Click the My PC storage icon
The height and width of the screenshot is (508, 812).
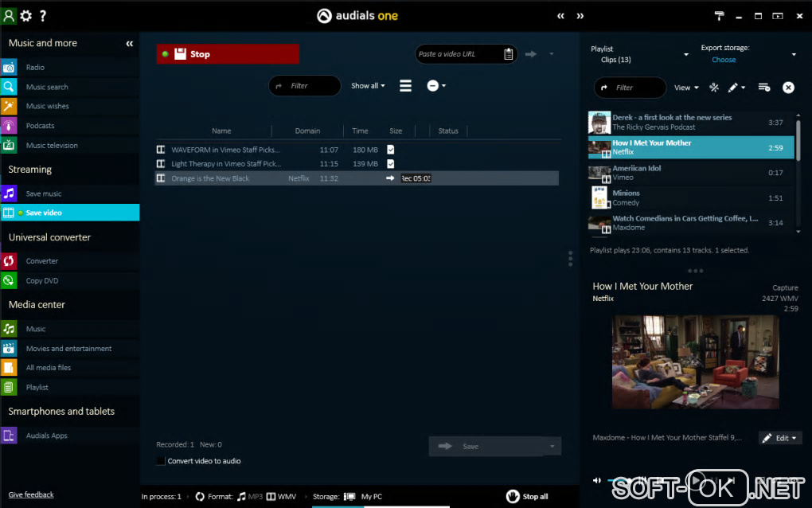point(349,497)
